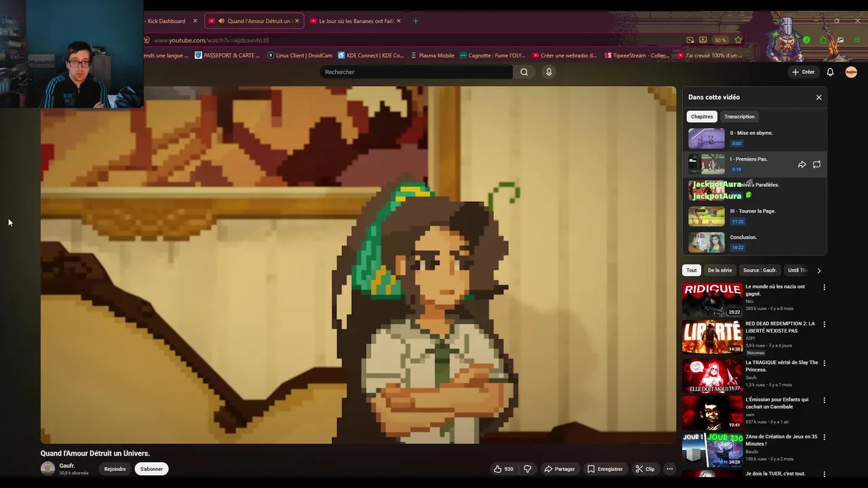Switch to the 'Kick Dashboard' browser tab

click(x=166, y=21)
